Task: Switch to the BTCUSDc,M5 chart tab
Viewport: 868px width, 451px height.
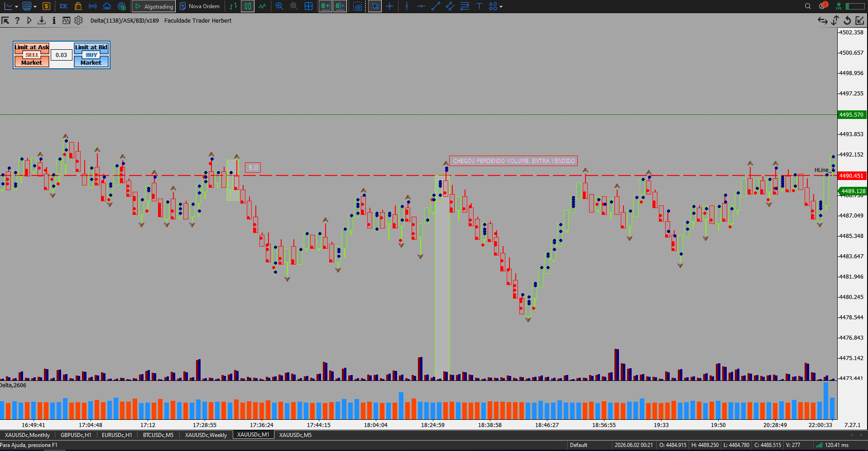Action: tap(158, 435)
